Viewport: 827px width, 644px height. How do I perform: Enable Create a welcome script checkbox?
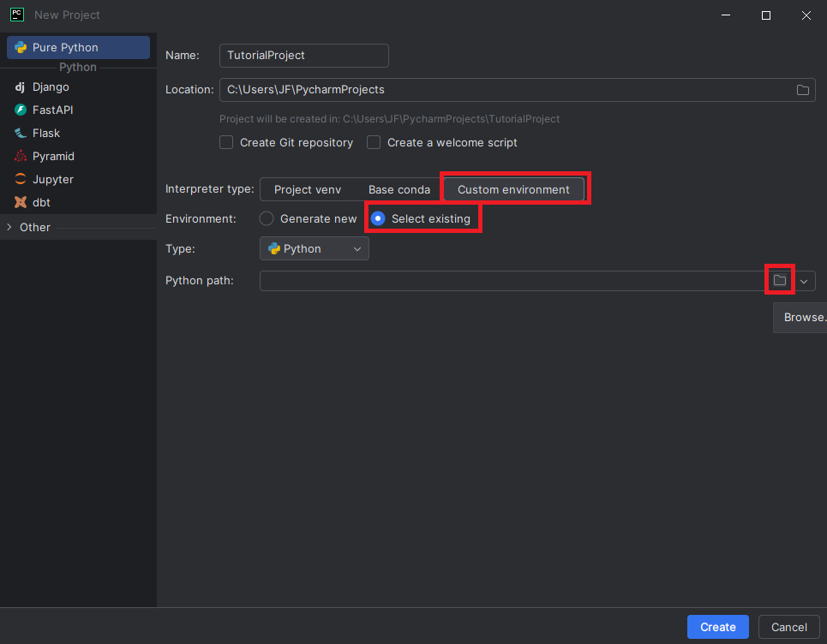374,143
